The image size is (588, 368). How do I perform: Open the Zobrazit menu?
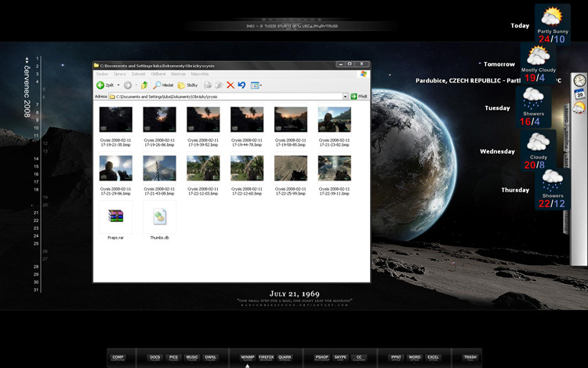(x=139, y=74)
